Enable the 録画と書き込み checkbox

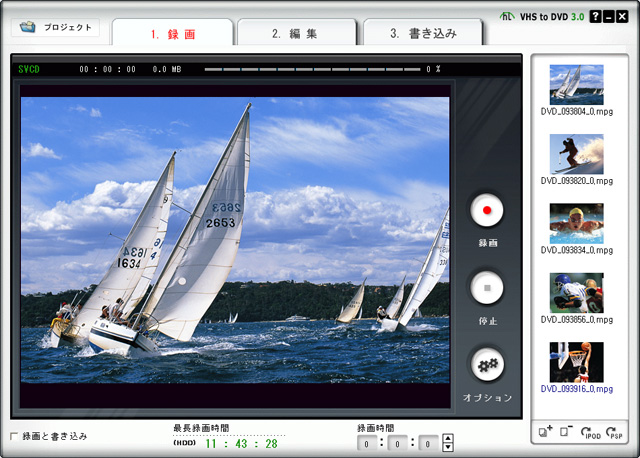(14, 436)
